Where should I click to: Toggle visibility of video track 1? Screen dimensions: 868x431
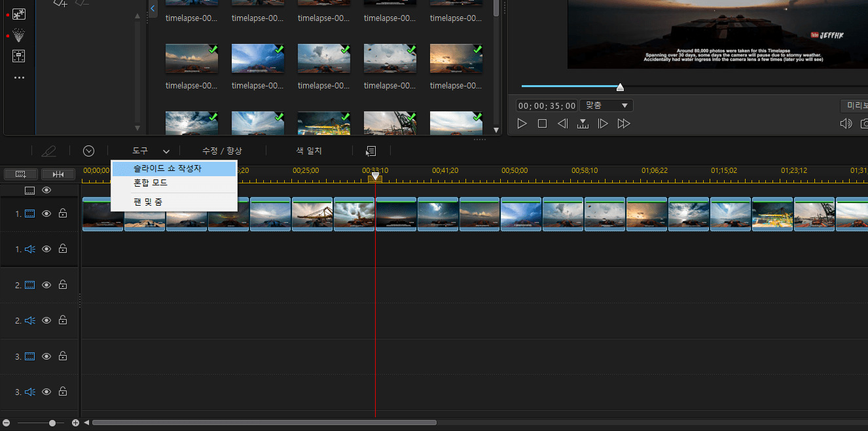(46, 214)
